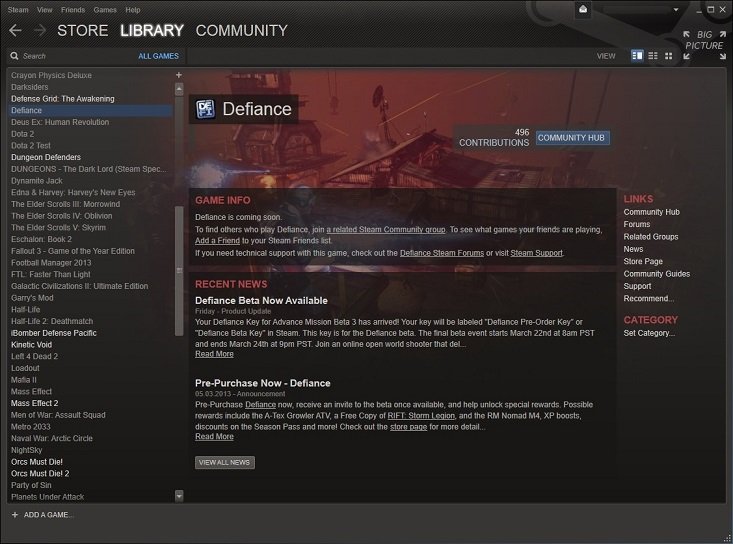Go forward with the right arrow
Viewport: 733px width, 544px height.
40,31
